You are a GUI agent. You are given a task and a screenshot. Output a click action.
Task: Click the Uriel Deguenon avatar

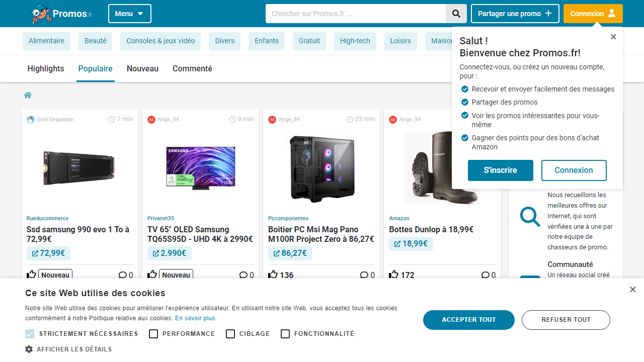click(31, 119)
